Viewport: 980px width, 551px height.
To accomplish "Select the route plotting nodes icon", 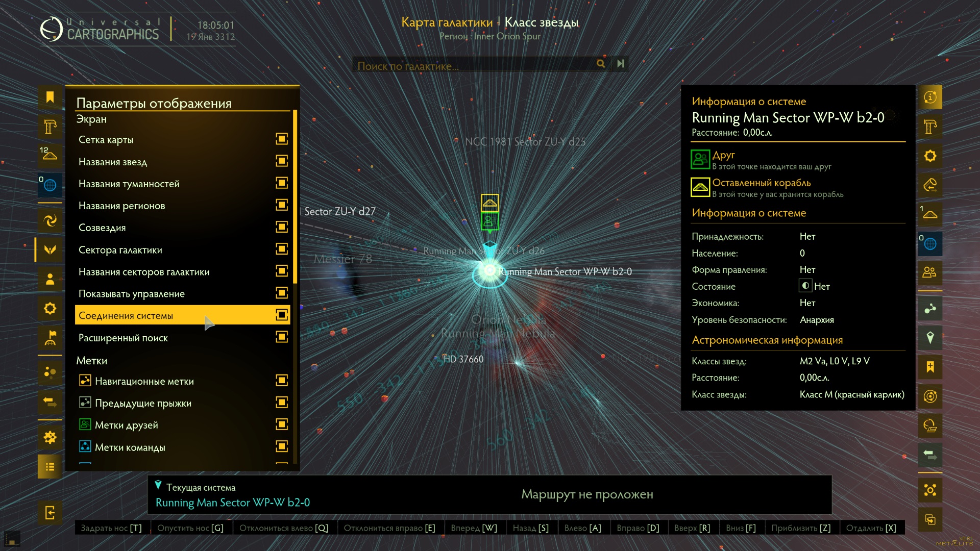I will (930, 309).
